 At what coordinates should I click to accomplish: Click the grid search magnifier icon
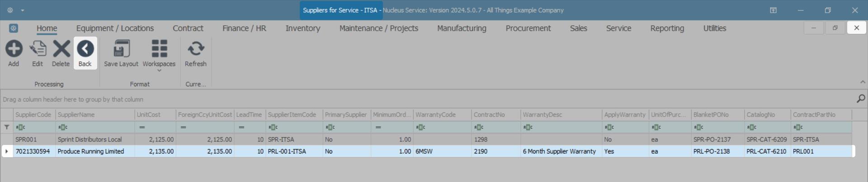click(x=861, y=98)
